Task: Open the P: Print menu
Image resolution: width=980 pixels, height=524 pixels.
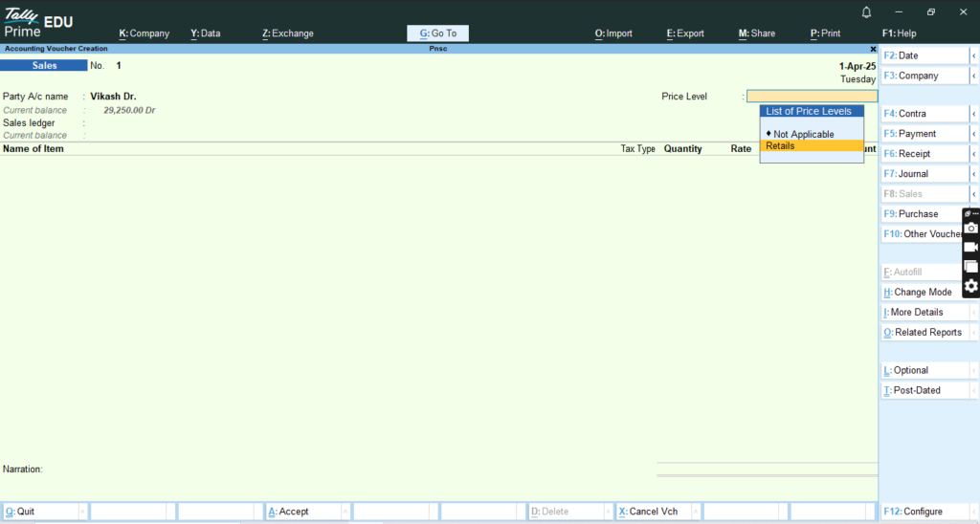Action: (826, 33)
